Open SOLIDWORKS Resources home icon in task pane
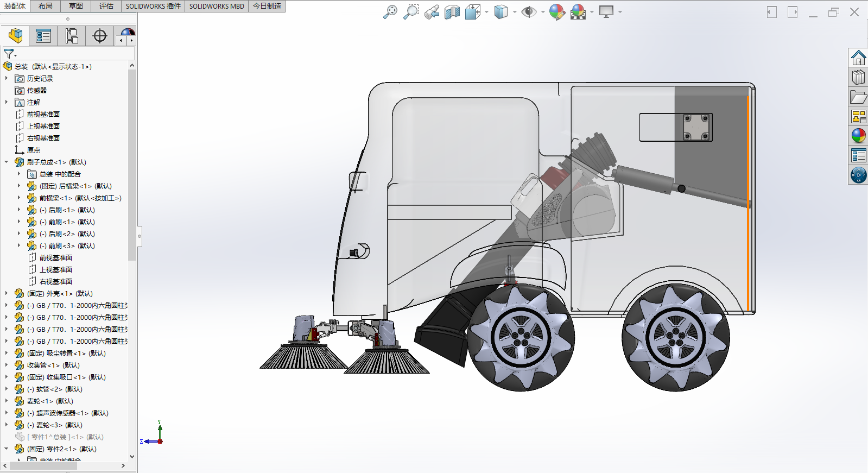 (858, 58)
